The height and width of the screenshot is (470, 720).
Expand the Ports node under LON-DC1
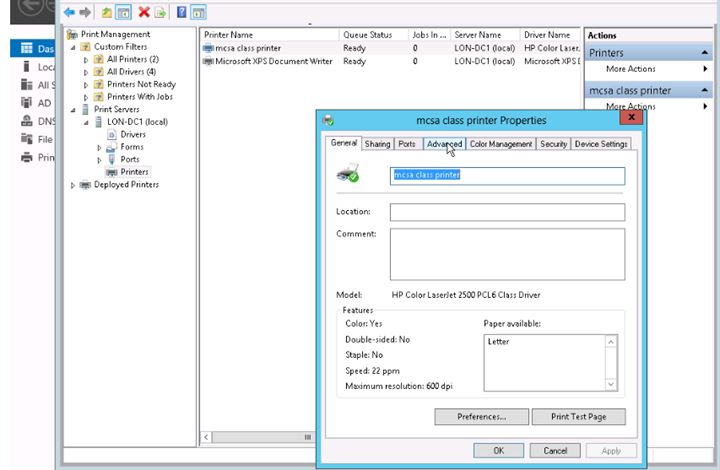(99, 159)
